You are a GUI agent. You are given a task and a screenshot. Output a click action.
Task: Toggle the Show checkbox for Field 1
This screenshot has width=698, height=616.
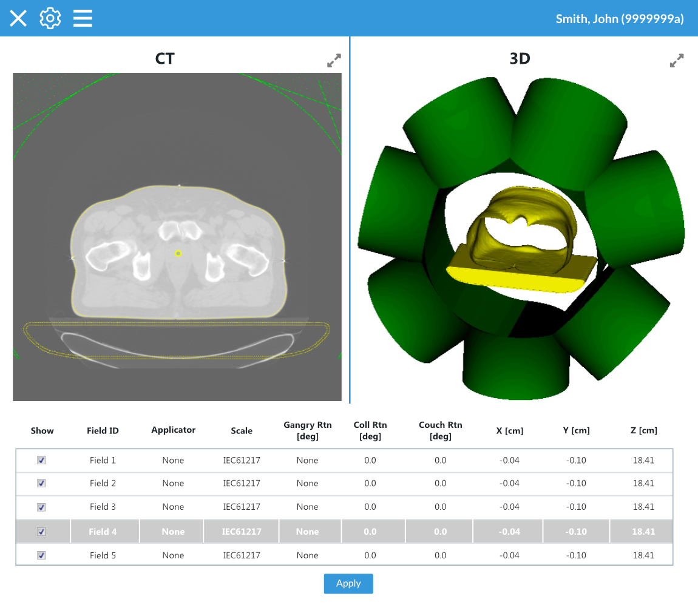pos(41,460)
